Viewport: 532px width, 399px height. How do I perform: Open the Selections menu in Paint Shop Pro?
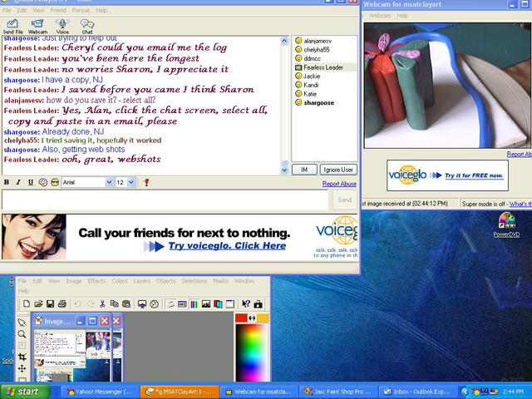pos(194,281)
